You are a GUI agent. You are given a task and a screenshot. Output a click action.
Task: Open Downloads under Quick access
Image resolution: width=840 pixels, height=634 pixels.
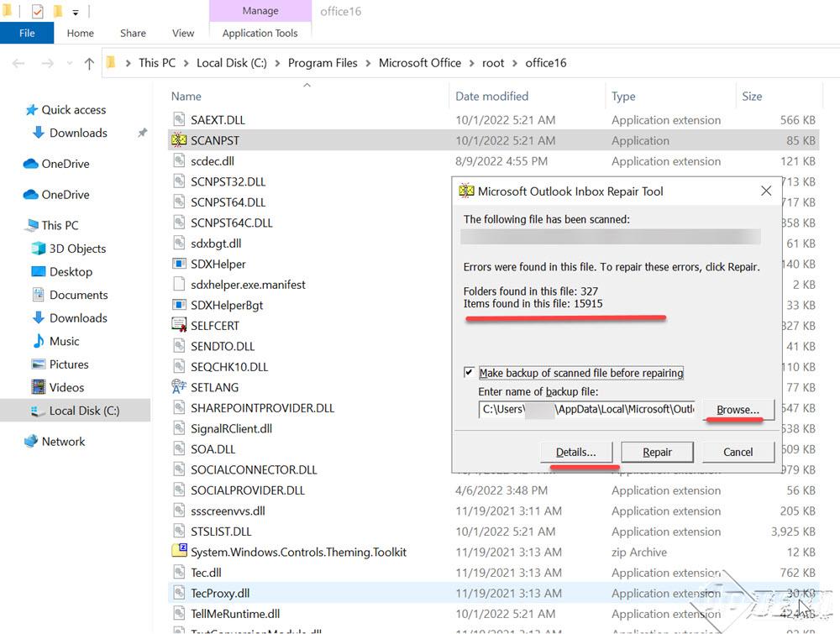click(78, 133)
